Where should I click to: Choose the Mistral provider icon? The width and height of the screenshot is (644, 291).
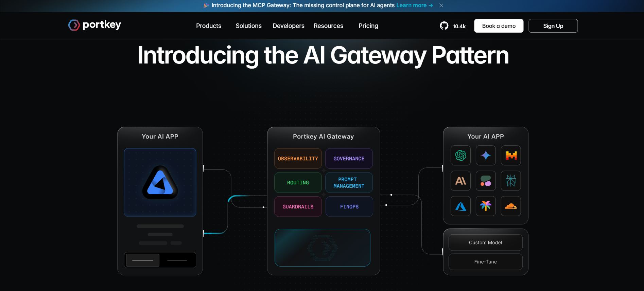click(511, 156)
